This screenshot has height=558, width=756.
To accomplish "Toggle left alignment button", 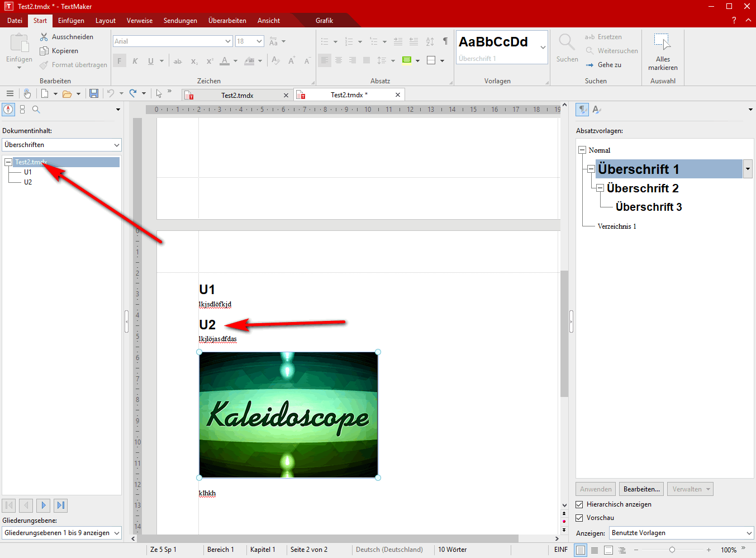I will pos(325,60).
